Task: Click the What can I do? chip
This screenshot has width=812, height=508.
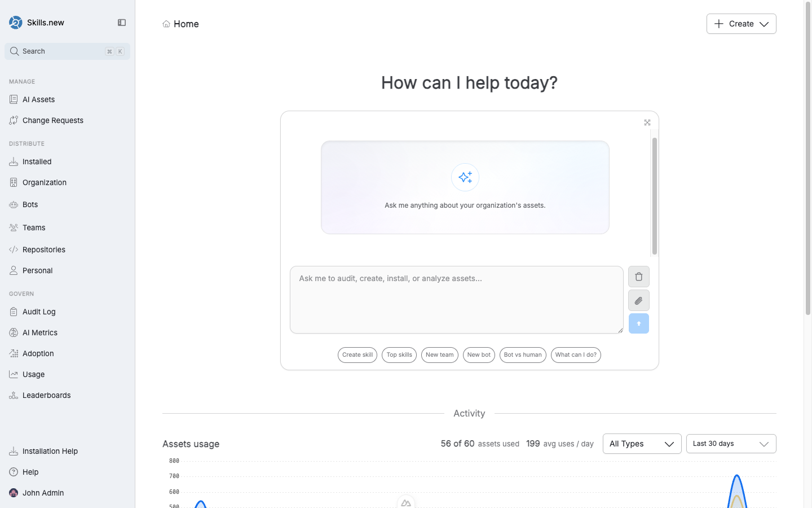Action: tap(575, 355)
